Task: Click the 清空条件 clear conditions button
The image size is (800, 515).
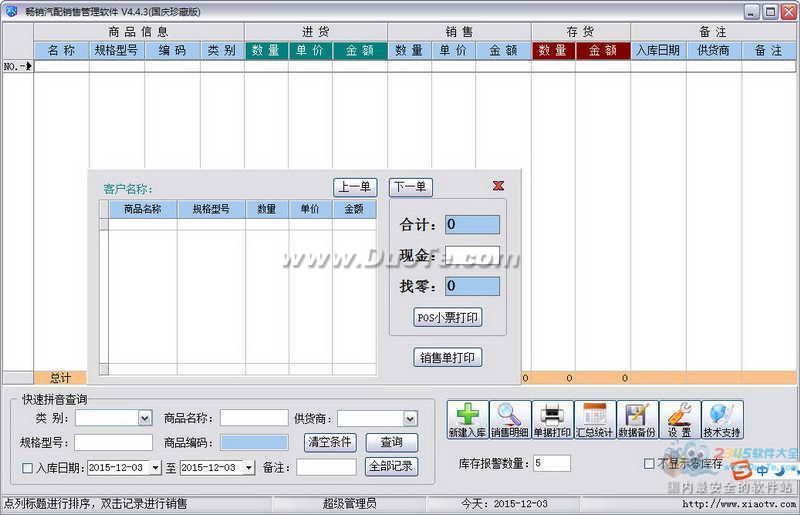Action: coord(330,442)
